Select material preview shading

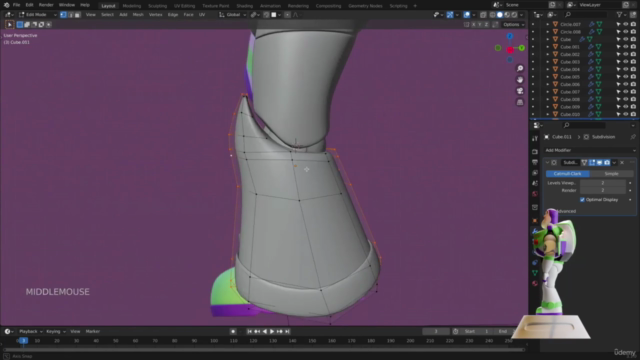click(507, 15)
